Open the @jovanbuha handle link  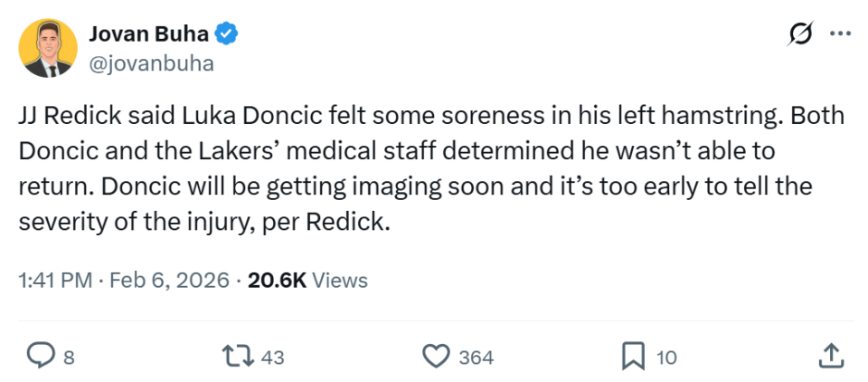click(x=151, y=63)
